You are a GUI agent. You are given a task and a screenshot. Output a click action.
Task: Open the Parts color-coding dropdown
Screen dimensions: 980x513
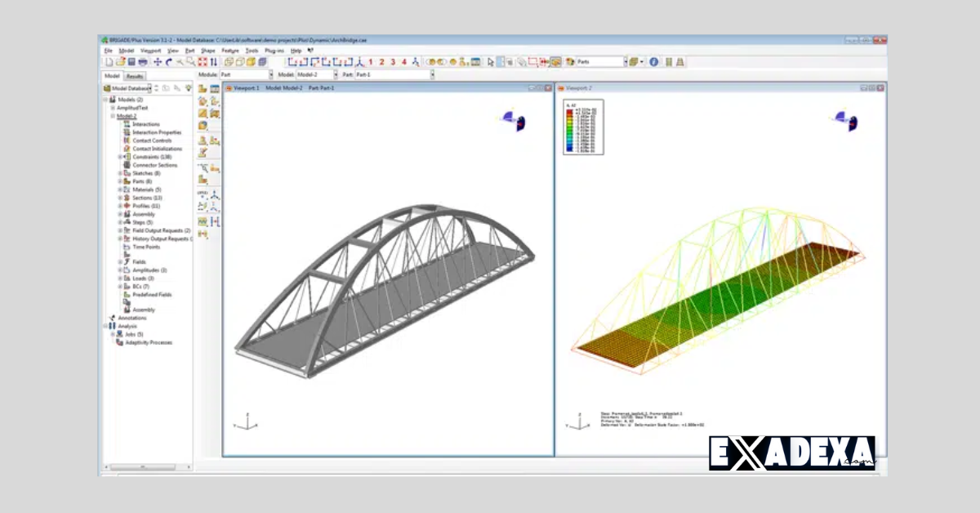pos(626,62)
